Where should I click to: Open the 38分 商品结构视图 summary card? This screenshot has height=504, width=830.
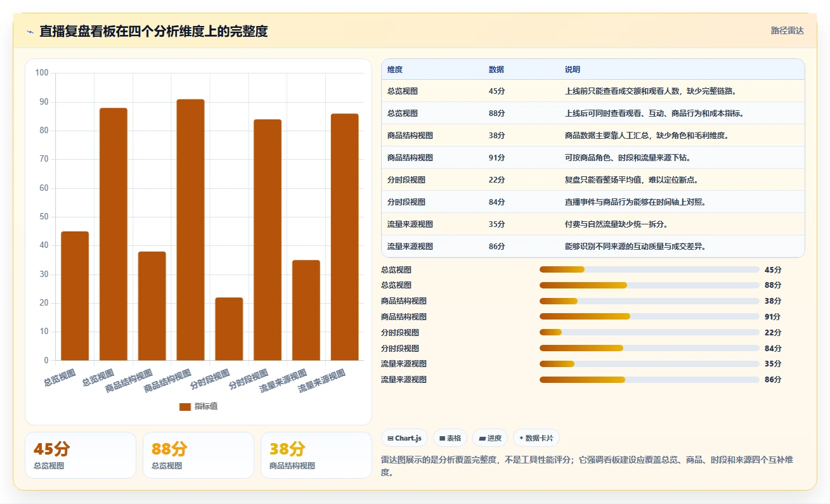pos(316,455)
